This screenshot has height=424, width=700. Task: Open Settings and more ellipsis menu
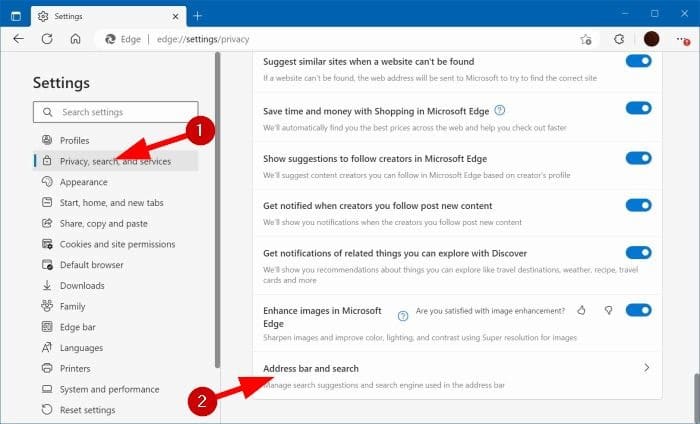pyautogui.click(x=683, y=40)
